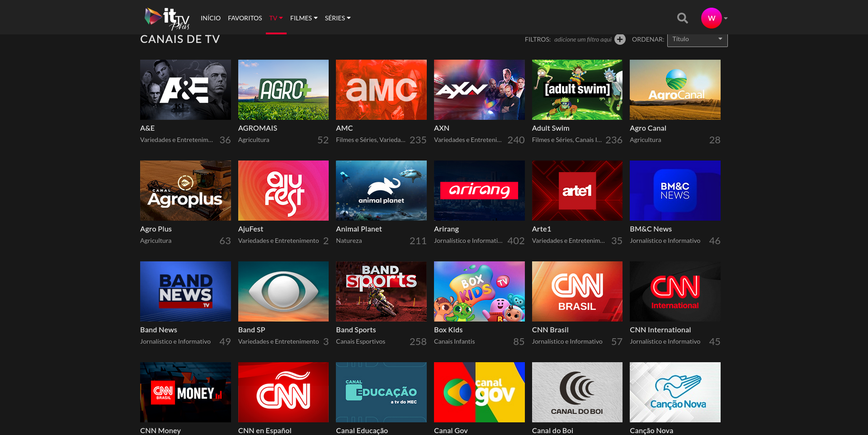Click Agricultura genre under Agro Canal

(x=645, y=140)
